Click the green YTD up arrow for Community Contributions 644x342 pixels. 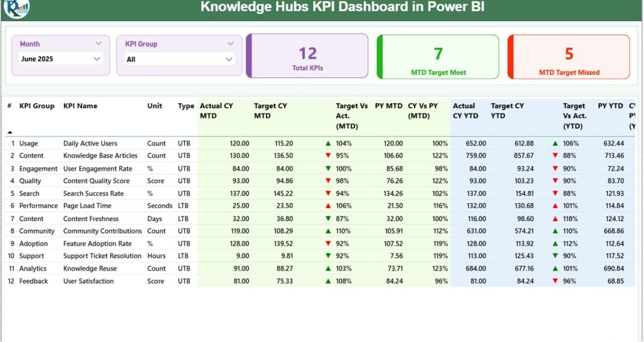555,231
